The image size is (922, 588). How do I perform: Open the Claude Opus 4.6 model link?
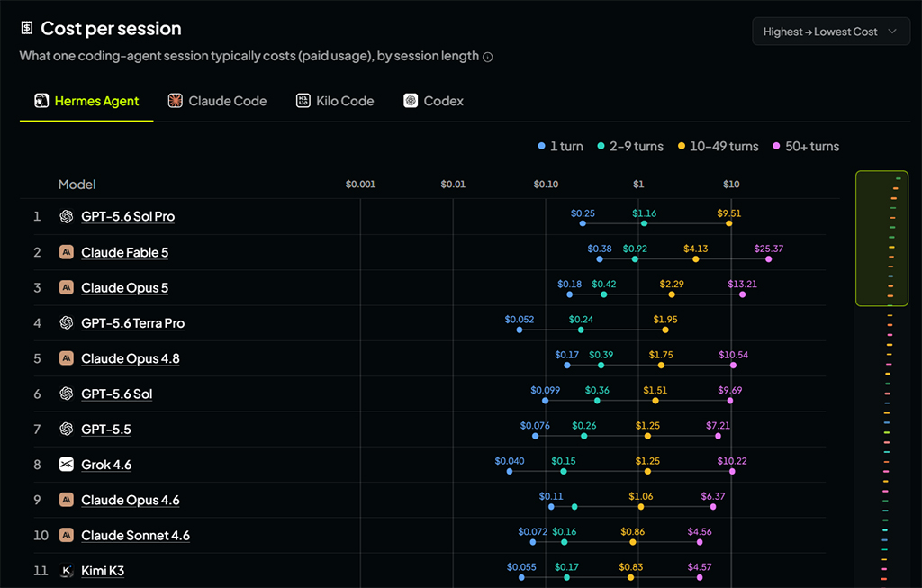pyautogui.click(x=131, y=500)
